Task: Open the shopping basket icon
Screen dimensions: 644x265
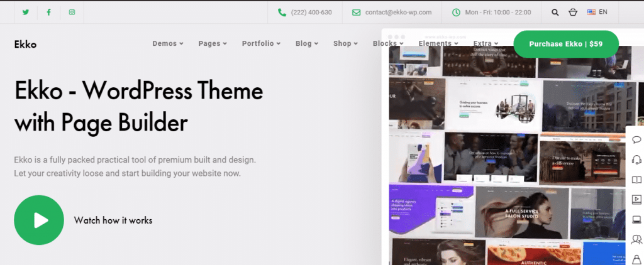Action: [x=572, y=12]
